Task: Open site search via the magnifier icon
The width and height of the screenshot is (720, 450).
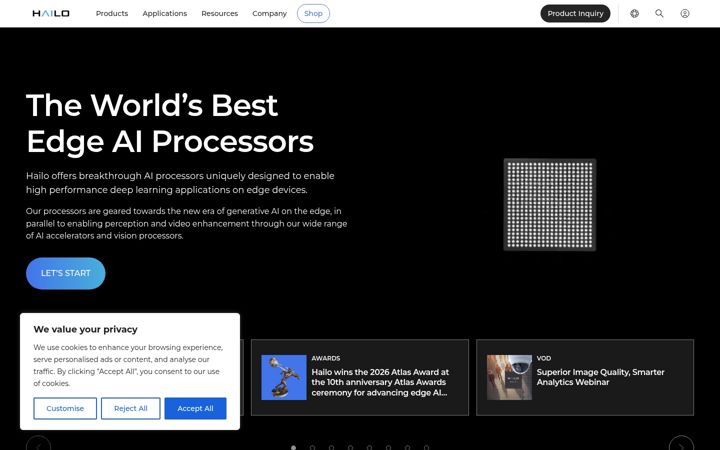Action: coord(659,13)
